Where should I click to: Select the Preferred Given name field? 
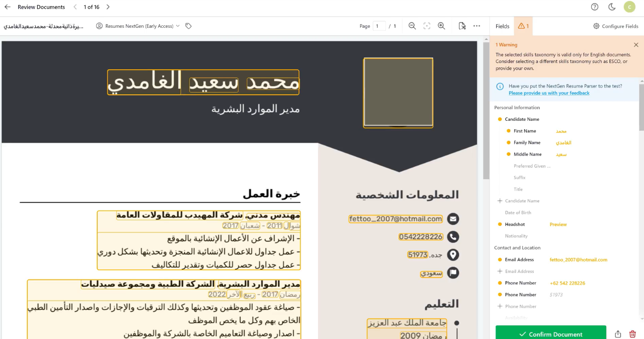click(532, 166)
